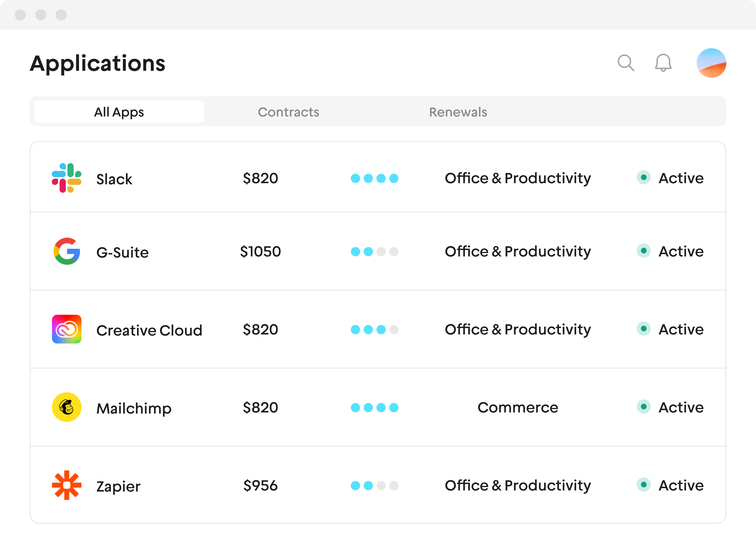The image size is (756, 546).
Task: Click the Commerce category label
Action: point(517,407)
